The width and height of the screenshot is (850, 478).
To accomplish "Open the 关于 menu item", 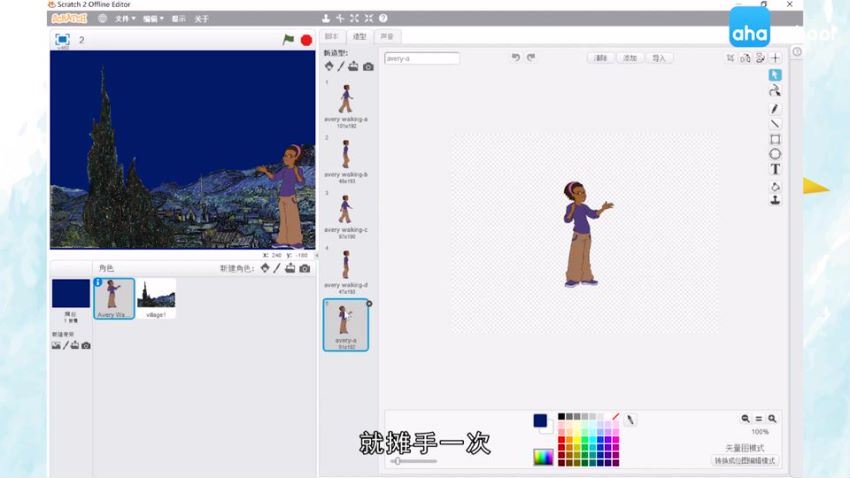I will click(x=201, y=19).
